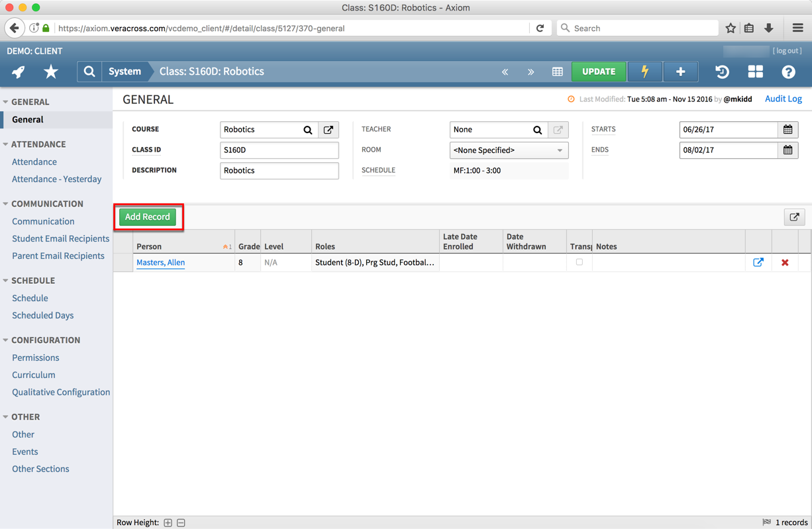
Task: Click the search icon in COURSE field
Action: (x=308, y=130)
